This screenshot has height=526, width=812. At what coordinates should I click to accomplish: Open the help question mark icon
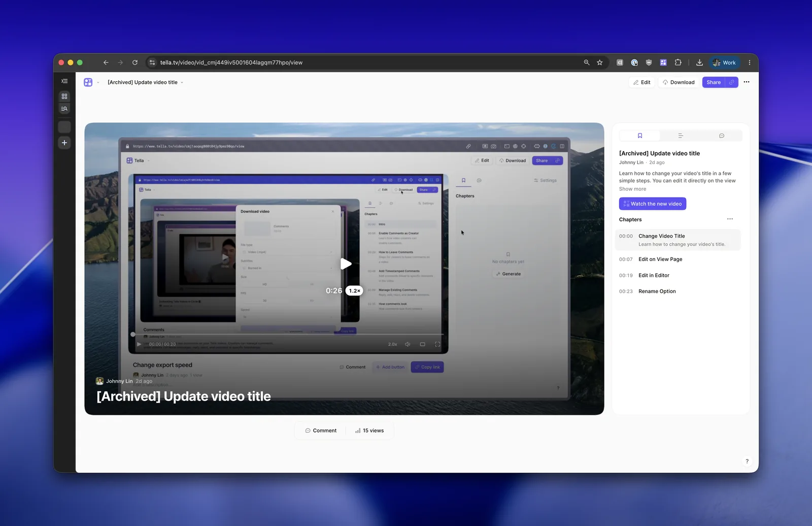[x=747, y=462]
